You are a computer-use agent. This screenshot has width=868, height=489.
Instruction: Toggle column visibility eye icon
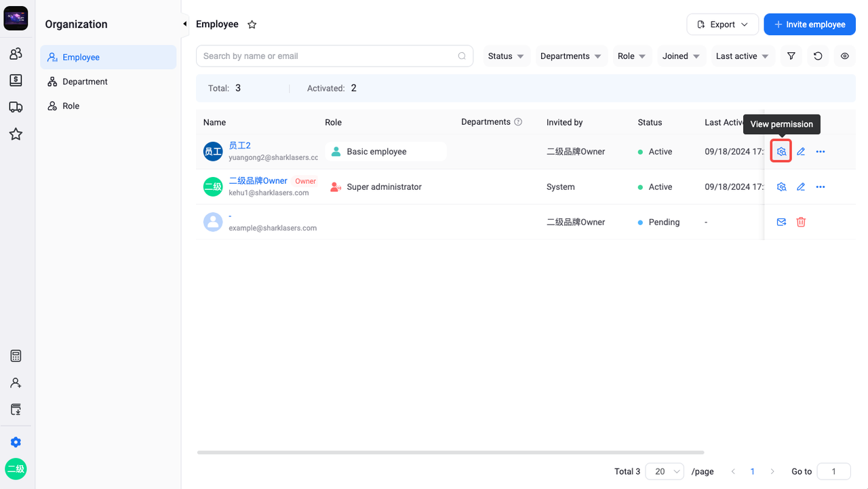coord(845,56)
